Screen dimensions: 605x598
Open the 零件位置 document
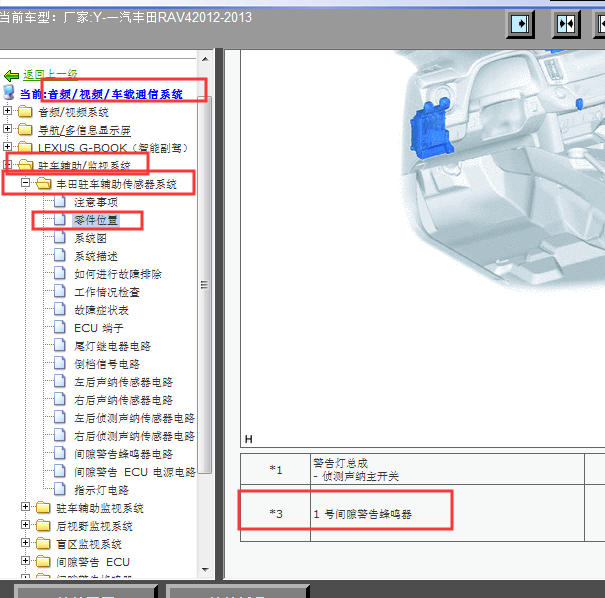(96, 220)
